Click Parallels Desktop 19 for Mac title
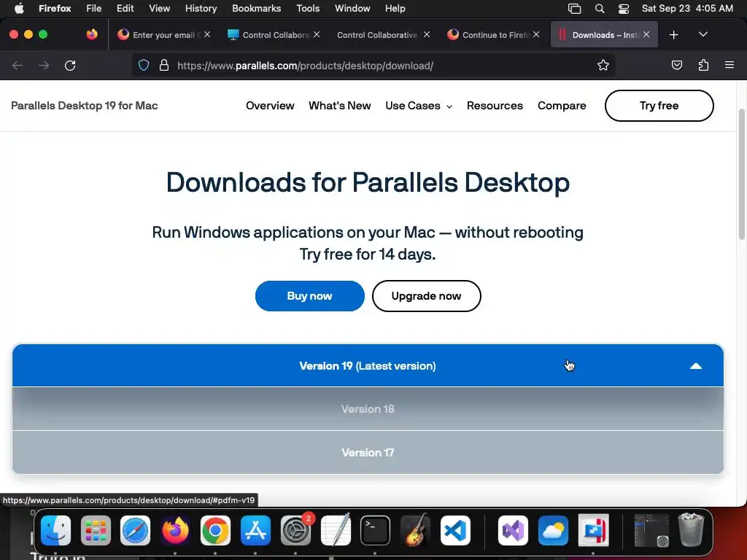Viewport: 747px width, 560px height. tap(85, 106)
